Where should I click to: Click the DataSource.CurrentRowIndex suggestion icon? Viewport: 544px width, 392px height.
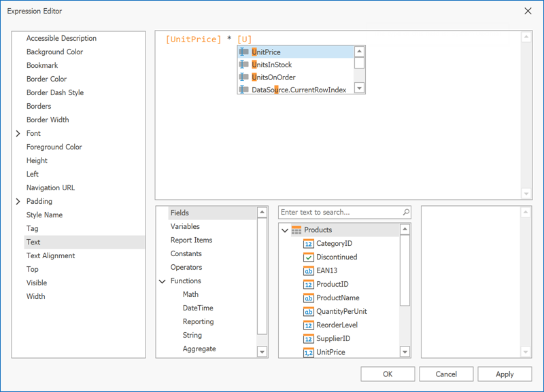coord(244,90)
